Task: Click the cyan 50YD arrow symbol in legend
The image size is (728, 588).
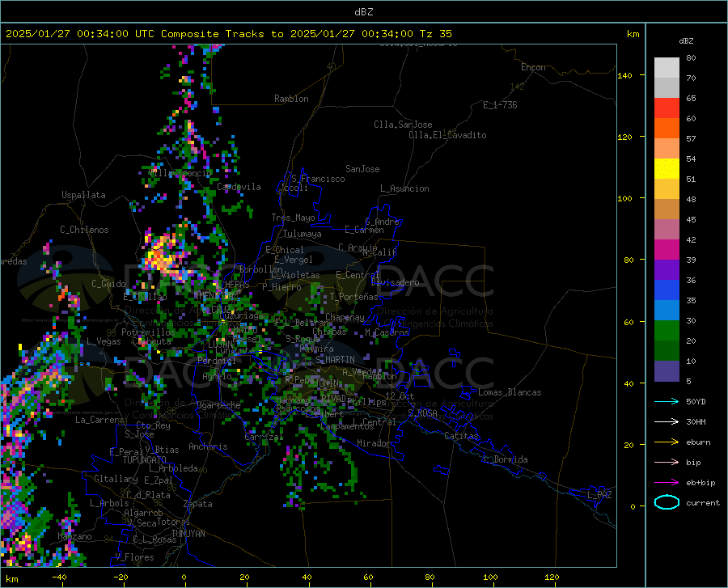Action: pyautogui.click(x=667, y=401)
